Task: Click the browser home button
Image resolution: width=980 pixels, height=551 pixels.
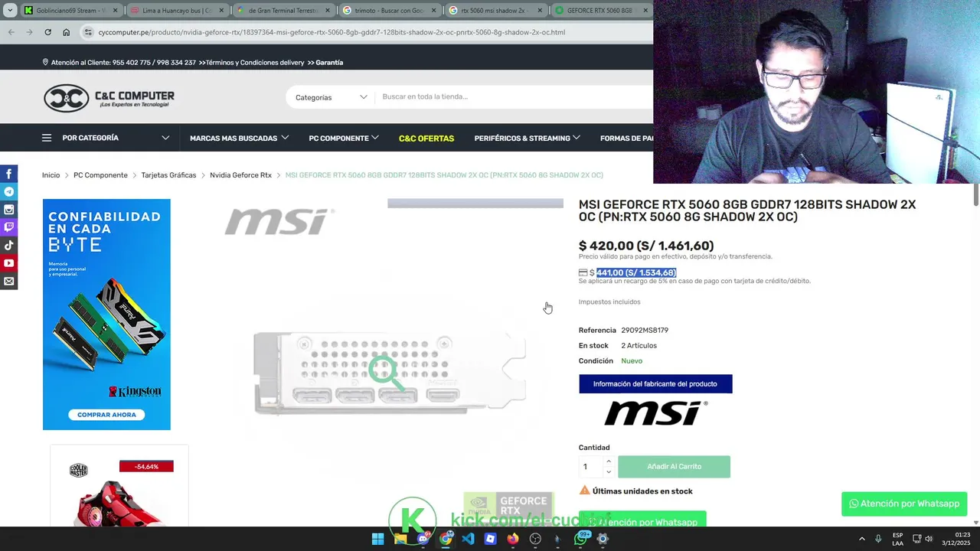Action: (x=66, y=32)
